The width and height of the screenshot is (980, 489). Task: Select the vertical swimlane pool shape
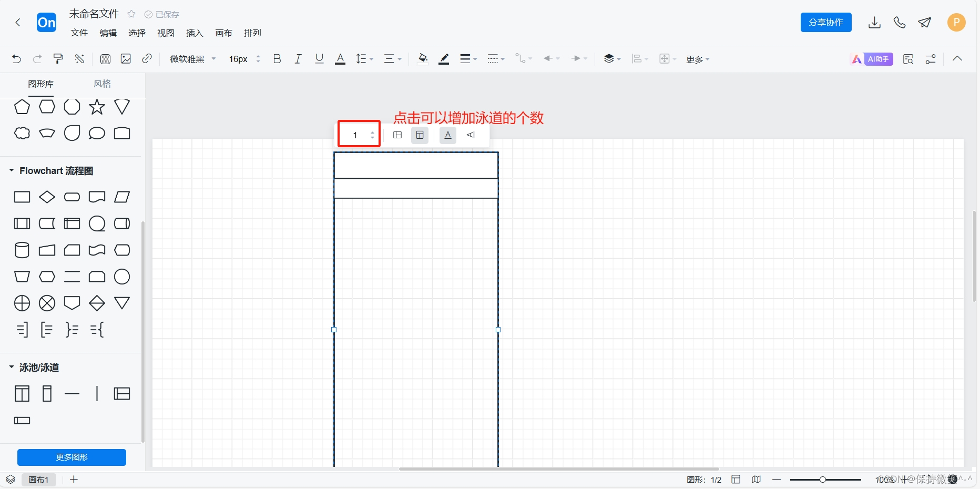22,393
